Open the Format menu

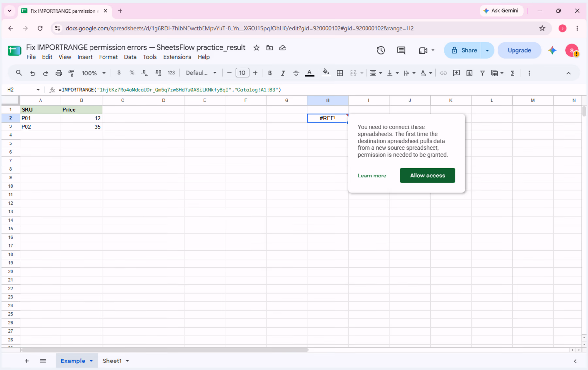tap(108, 57)
